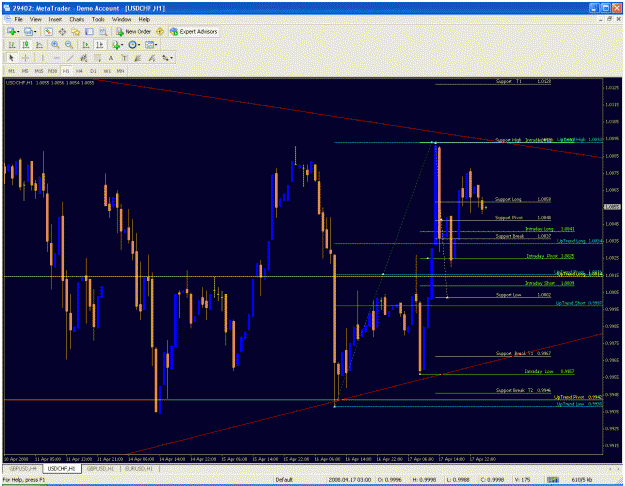Switch to M30 timeframe

52,71
